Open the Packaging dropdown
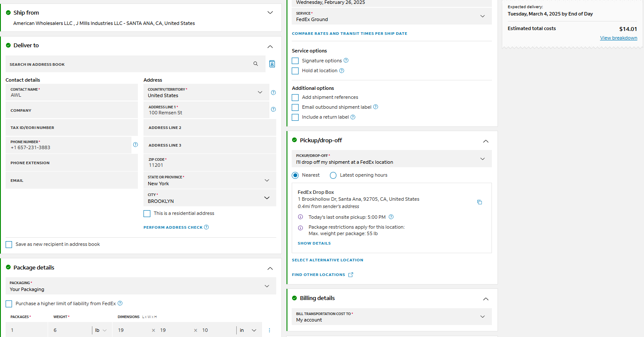The image size is (644, 337). 141,286
